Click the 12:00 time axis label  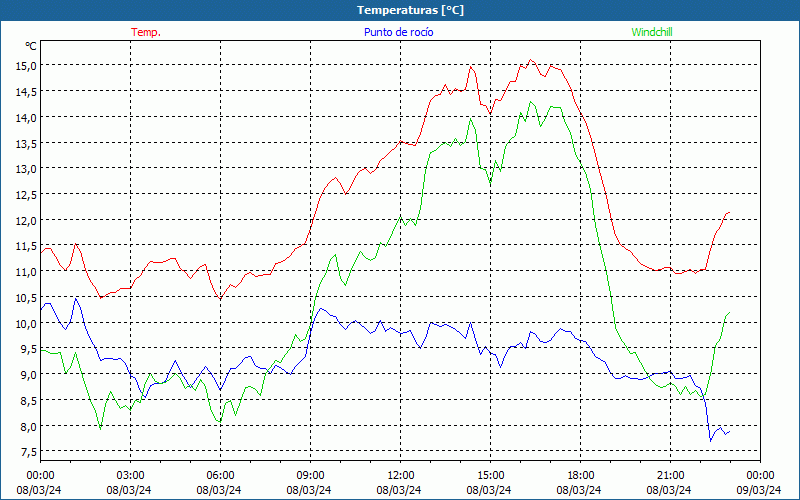point(401,476)
